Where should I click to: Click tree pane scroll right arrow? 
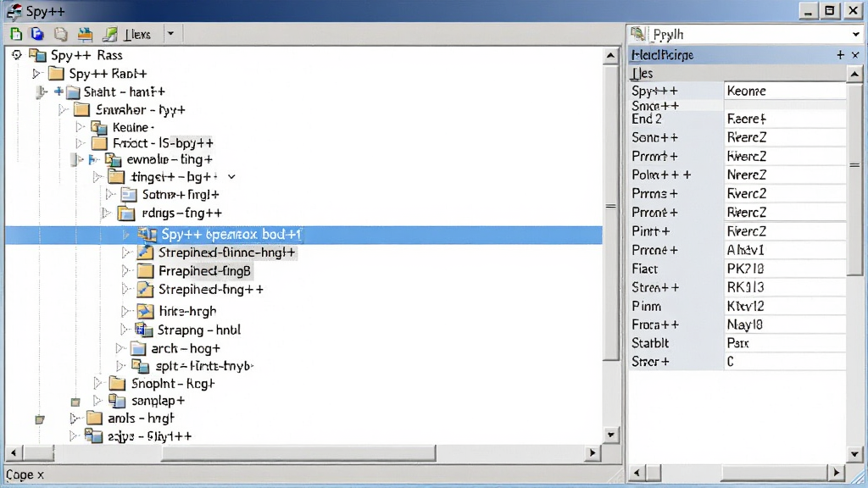[x=593, y=452]
